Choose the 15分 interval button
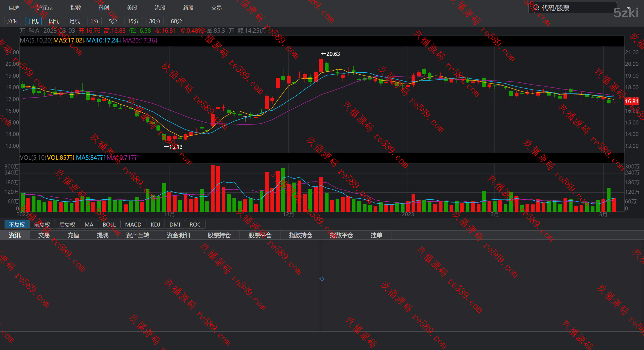644x350 pixels. click(x=133, y=21)
